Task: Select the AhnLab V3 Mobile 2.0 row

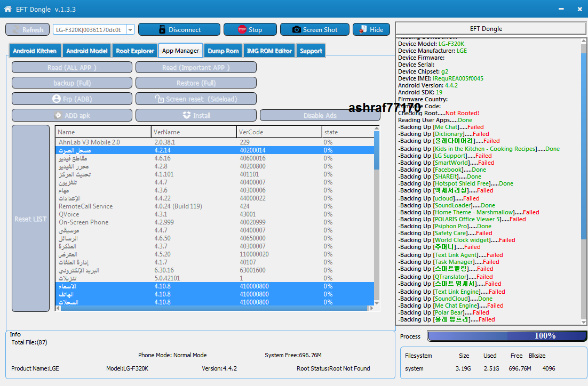Action: click(214, 142)
